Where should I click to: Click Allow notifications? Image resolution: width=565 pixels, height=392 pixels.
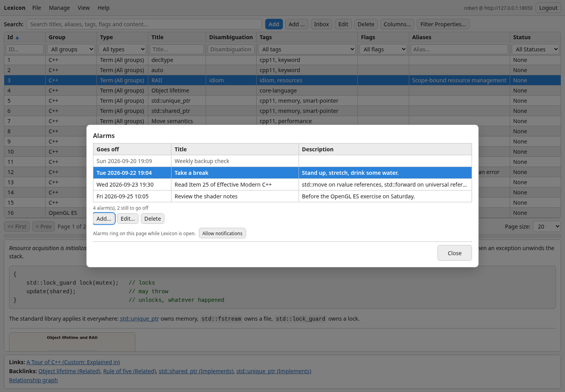tap(222, 233)
